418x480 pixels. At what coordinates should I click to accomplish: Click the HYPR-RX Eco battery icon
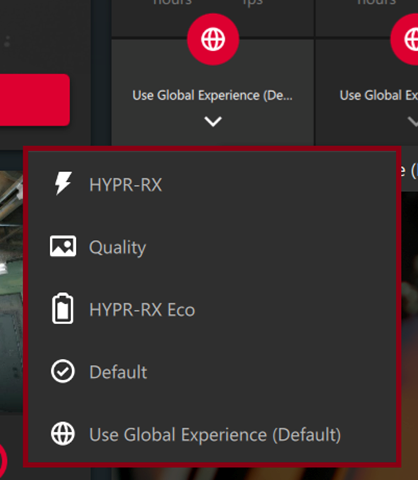pyautogui.click(x=63, y=309)
